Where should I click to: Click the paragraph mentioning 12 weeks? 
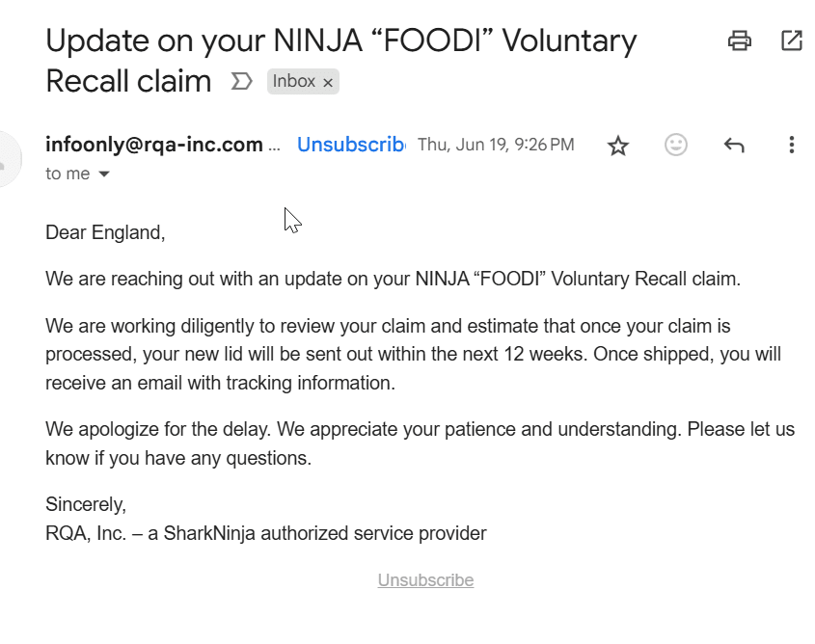coord(413,354)
